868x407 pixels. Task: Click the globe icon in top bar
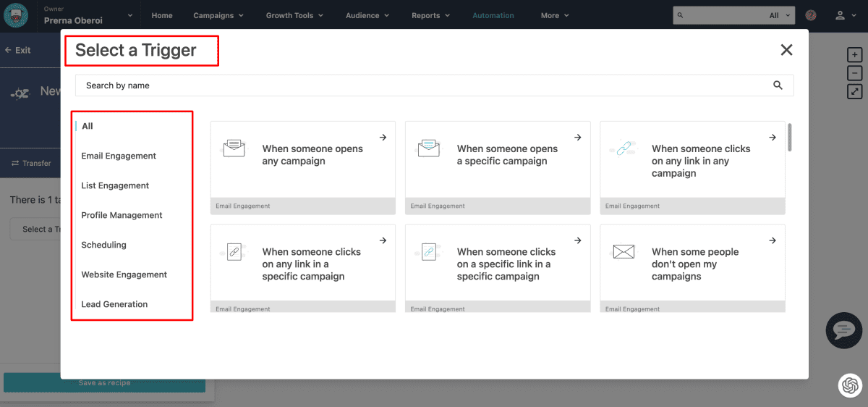click(811, 15)
